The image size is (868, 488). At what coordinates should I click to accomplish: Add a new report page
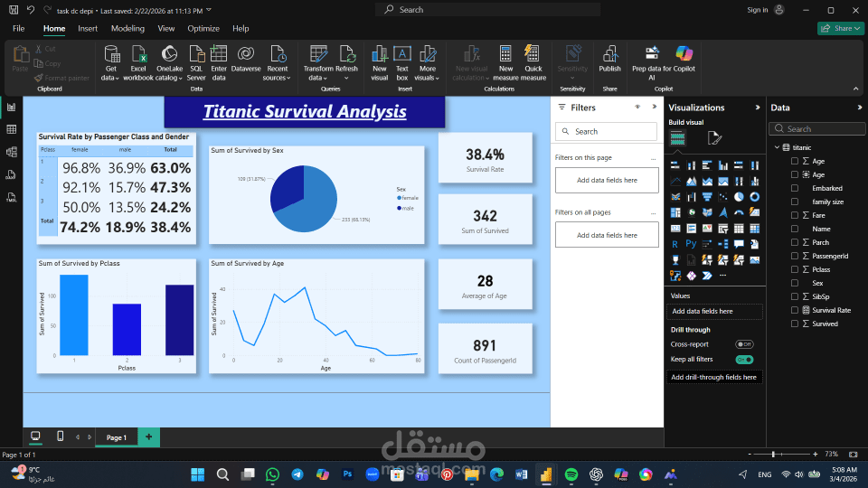[x=148, y=437]
